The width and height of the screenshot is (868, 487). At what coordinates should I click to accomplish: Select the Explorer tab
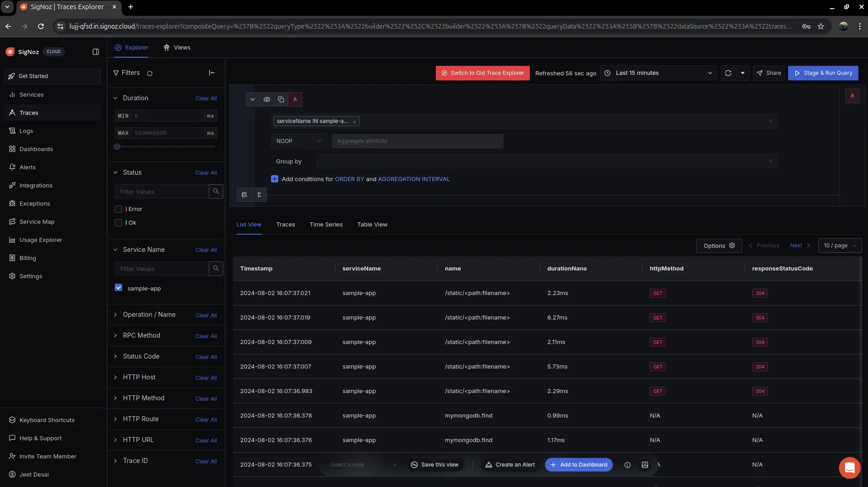[x=132, y=47]
